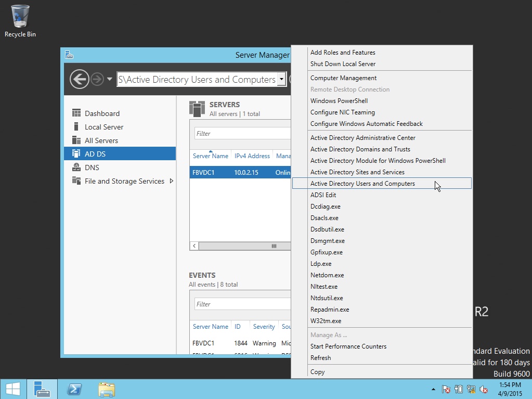532x399 pixels.
Task: Sort events by Server Name column
Action: [x=211, y=326]
